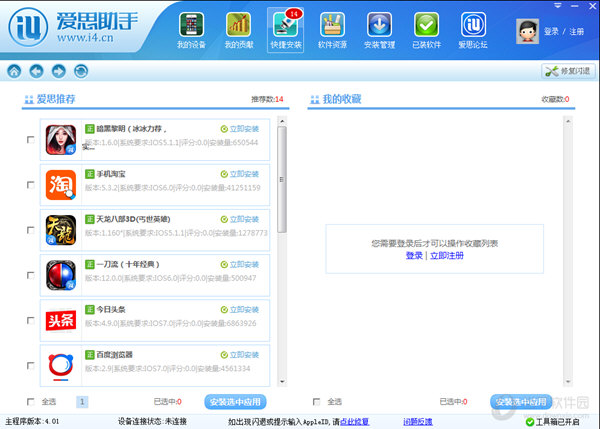Image resolution: width=600 pixels, height=429 pixels.
Task: Open 已装软件 checkmark icon
Action: point(426,24)
